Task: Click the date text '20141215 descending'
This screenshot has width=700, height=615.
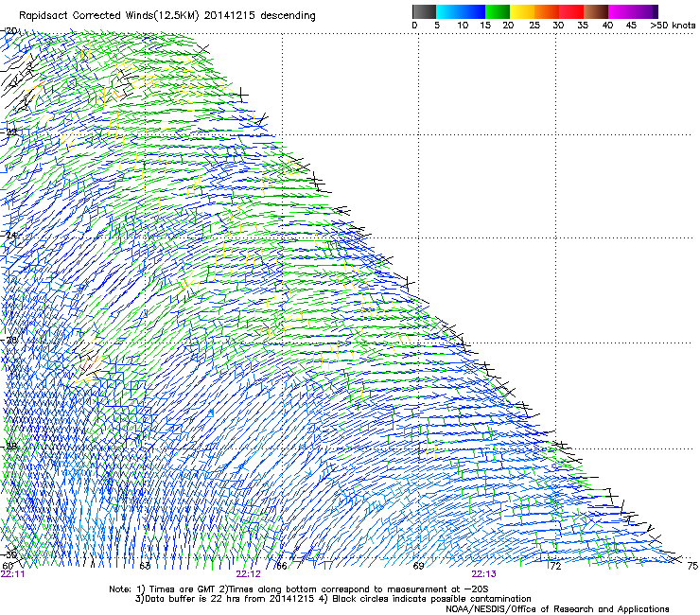Action: click(x=259, y=16)
